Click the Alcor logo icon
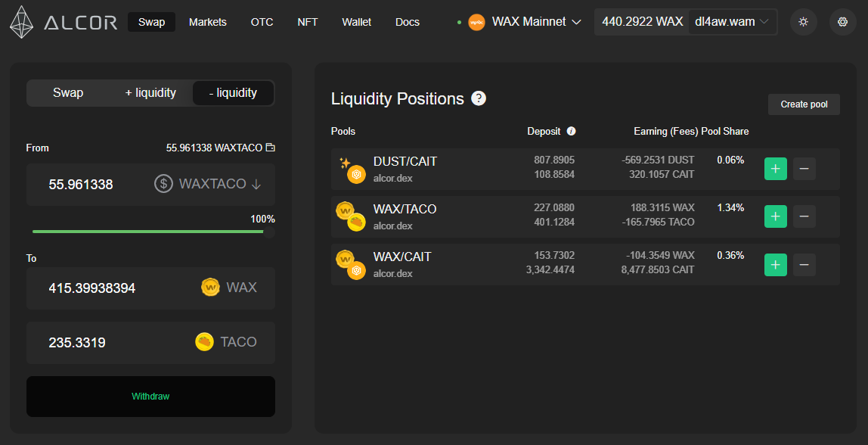Screen dimensions: 868x445 22,22
